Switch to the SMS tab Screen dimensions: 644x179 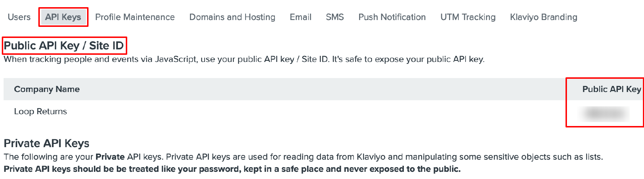pos(335,17)
